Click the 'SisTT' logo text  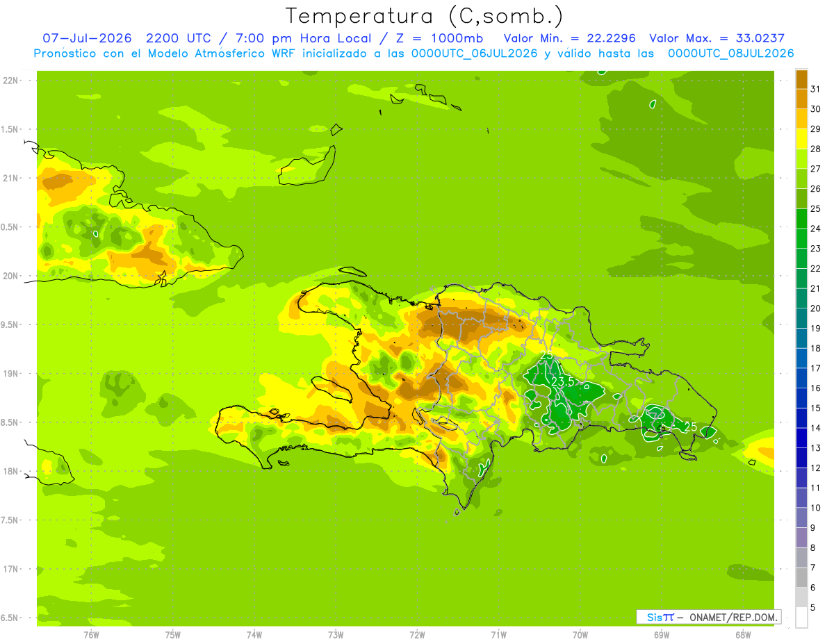(660, 617)
